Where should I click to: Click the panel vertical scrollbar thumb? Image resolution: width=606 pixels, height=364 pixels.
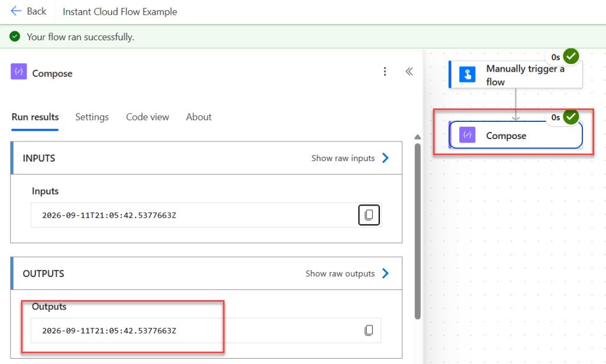click(x=417, y=231)
